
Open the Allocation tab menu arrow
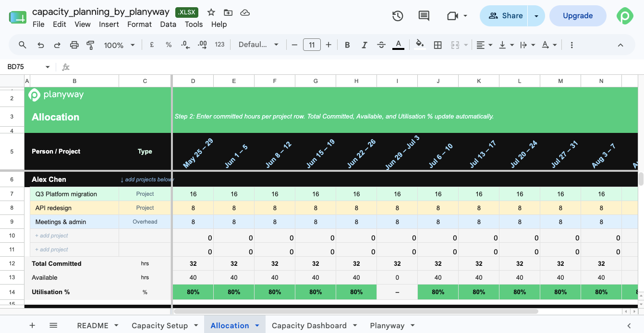click(x=257, y=325)
